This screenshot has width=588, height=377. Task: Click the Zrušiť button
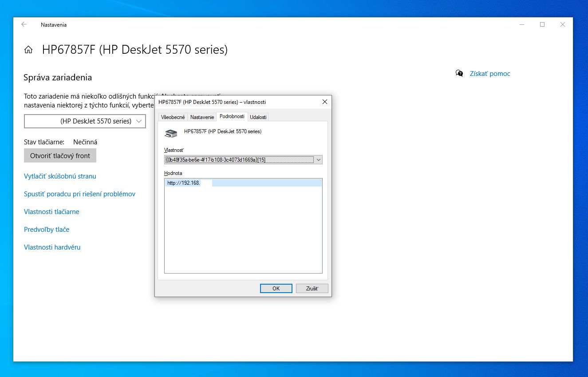312,289
